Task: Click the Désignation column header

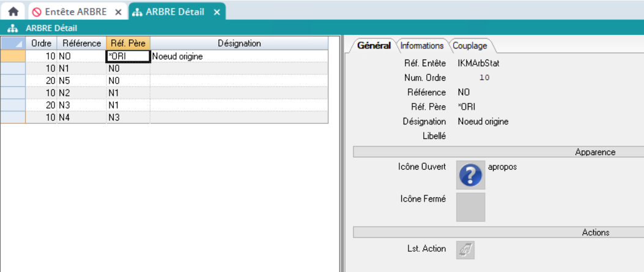Action: click(x=239, y=43)
